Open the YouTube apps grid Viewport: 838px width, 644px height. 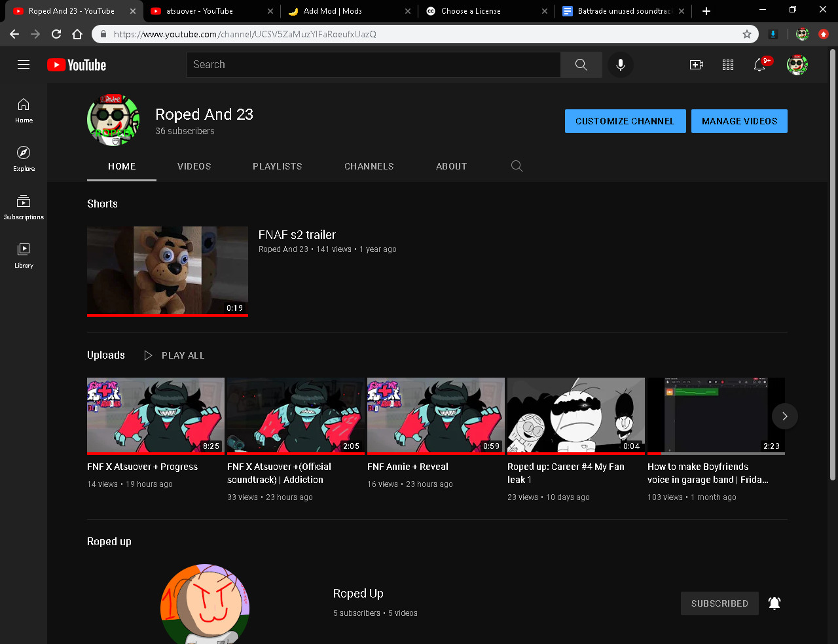click(727, 65)
